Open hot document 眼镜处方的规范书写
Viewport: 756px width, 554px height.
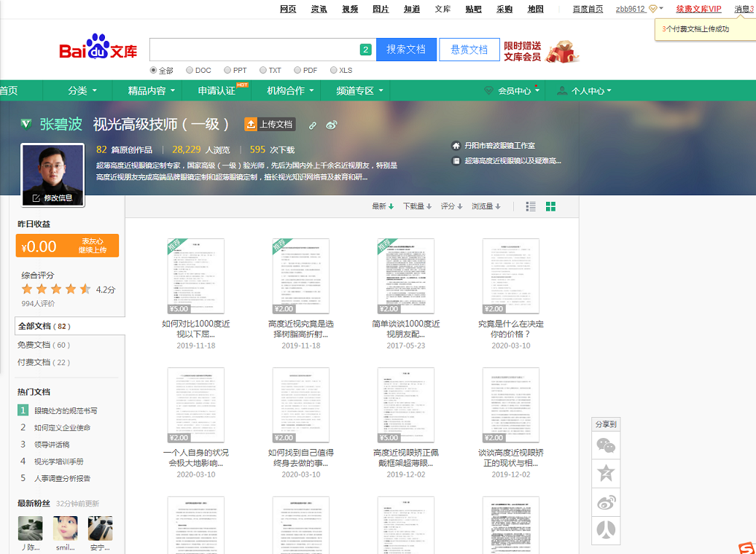click(66, 411)
